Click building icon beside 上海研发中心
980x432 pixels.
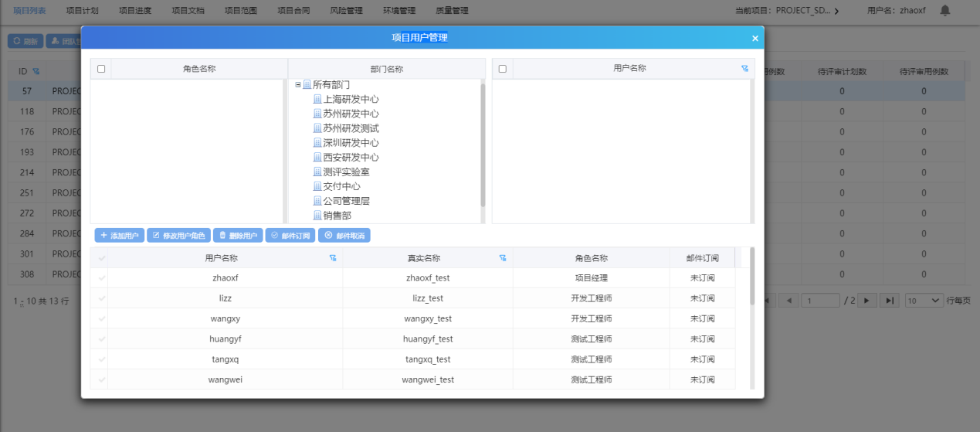pyautogui.click(x=317, y=99)
